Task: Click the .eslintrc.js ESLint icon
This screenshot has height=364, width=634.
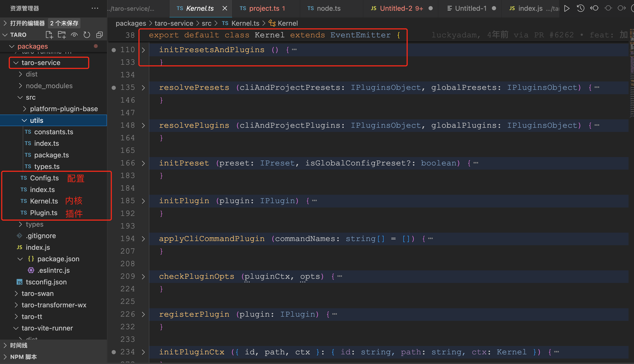Action: [x=31, y=270]
